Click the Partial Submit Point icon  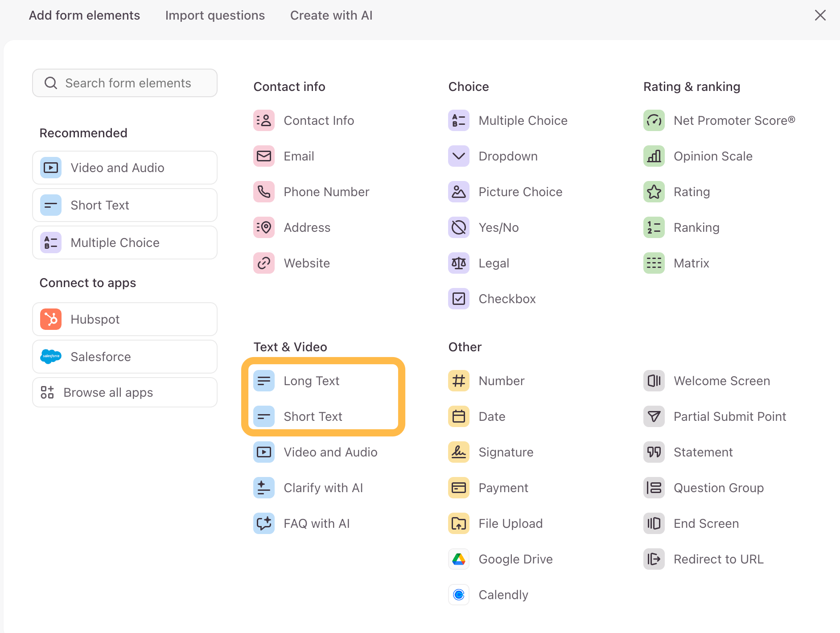[x=654, y=416]
